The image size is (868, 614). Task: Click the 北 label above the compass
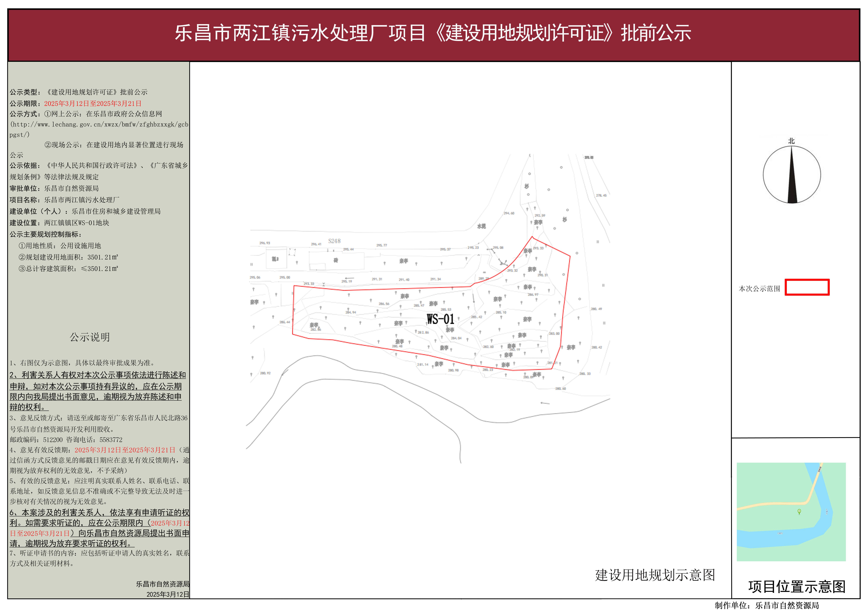(791, 141)
